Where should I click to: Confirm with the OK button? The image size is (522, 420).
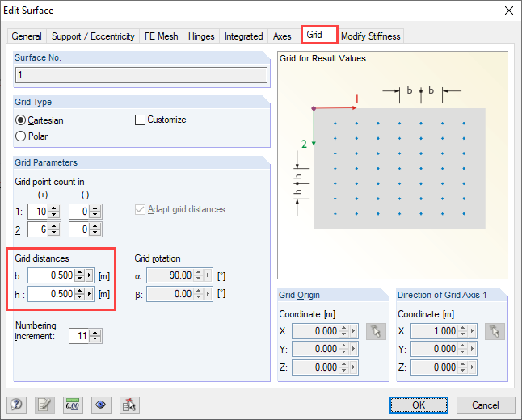418,404
